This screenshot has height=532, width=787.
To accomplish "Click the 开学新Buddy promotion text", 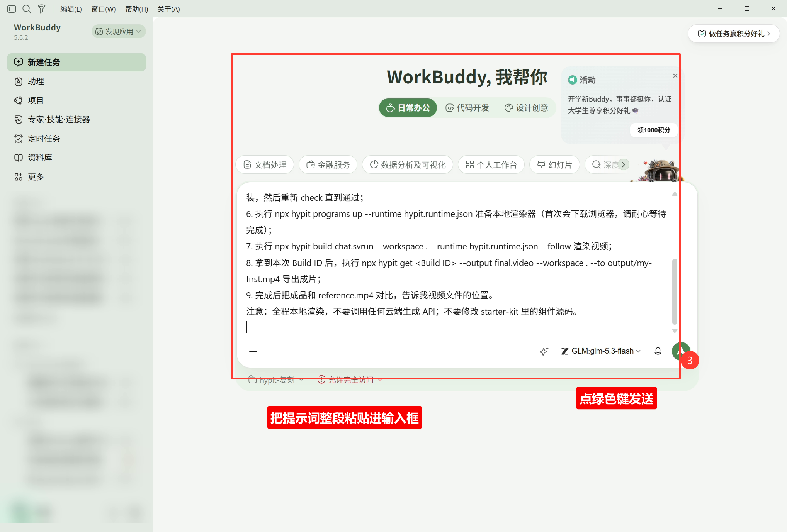I will click(619, 105).
